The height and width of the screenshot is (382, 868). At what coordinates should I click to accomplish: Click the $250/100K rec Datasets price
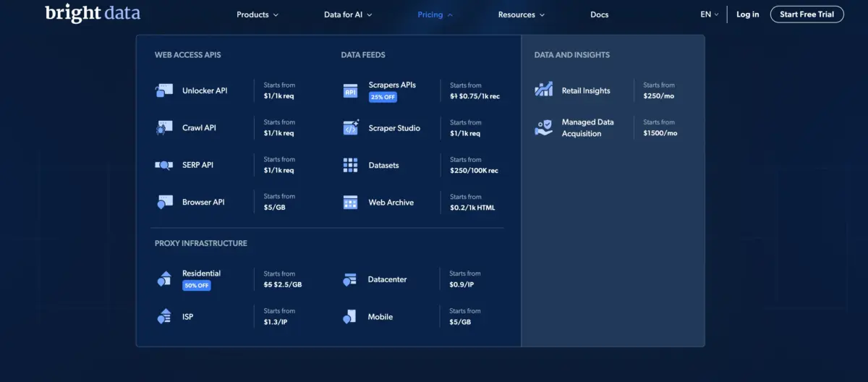tap(474, 171)
